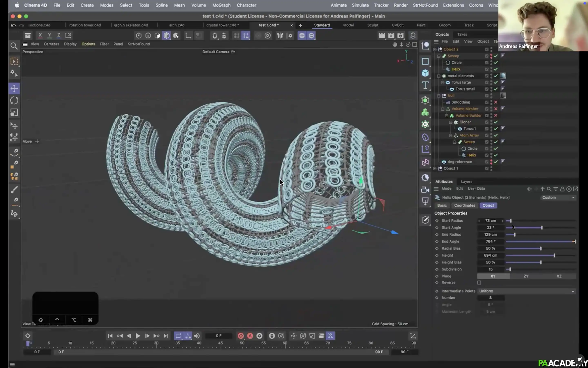Switch to the Layers tab
The image size is (588, 368).
coord(466,182)
